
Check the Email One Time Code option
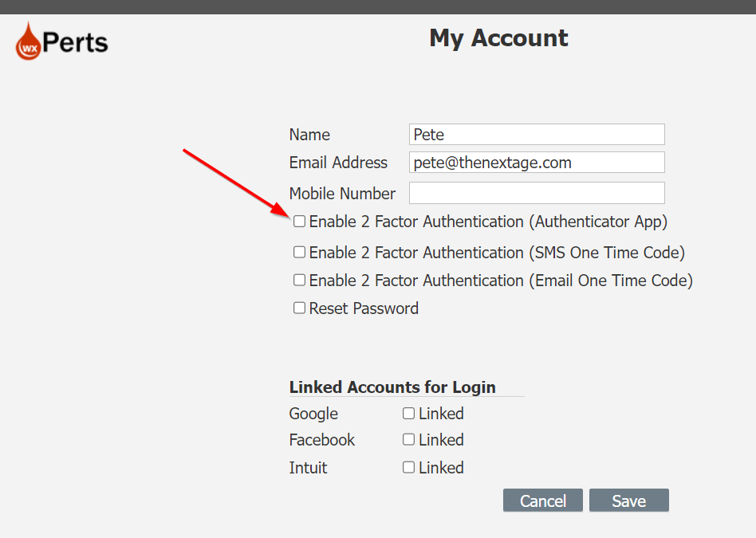tap(299, 281)
